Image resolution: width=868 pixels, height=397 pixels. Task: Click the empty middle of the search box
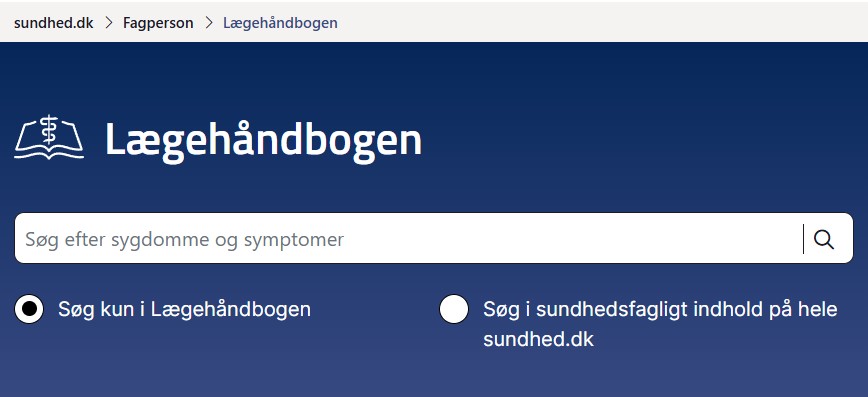tap(570, 239)
